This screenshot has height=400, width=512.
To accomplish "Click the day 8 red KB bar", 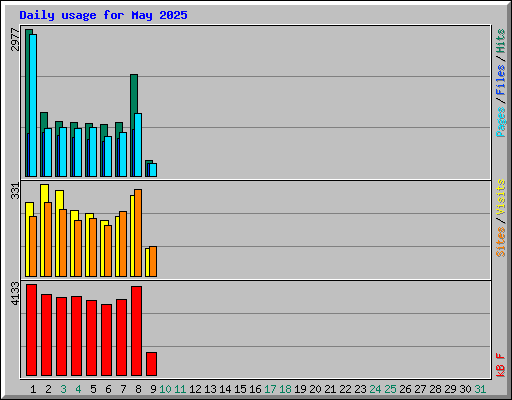I will [136, 331].
